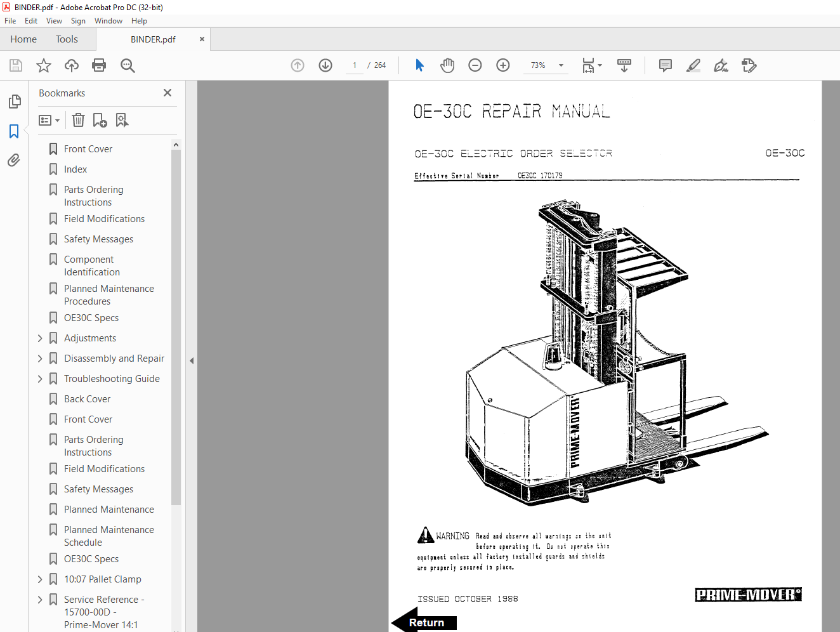The image size is (840, 632).
Task: Open the first OE30C Specs bookmark
Action: [91, 318]
